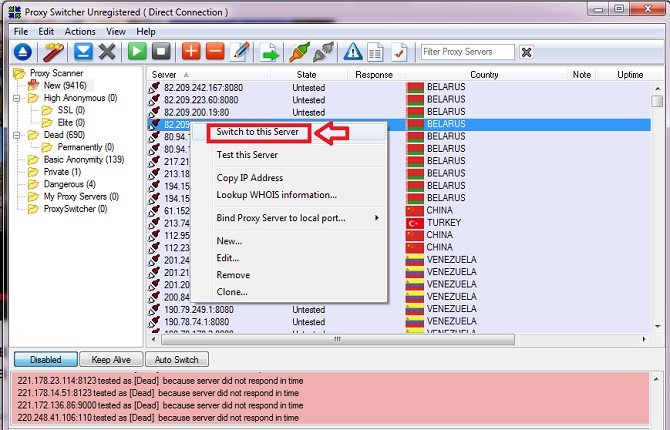Toggle the Keep Alive mode button
Screen dimensions: 670x430
click(x=110, y=359)
